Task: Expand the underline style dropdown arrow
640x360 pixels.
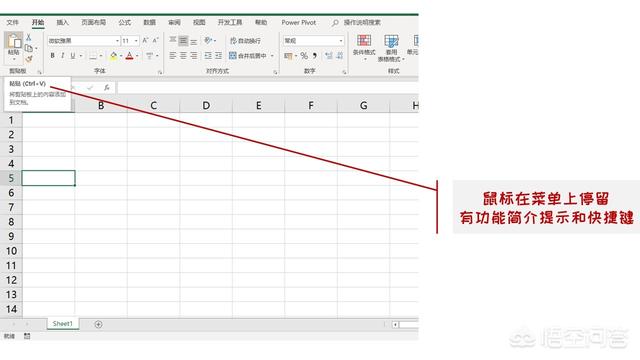Action: [81, 56]
